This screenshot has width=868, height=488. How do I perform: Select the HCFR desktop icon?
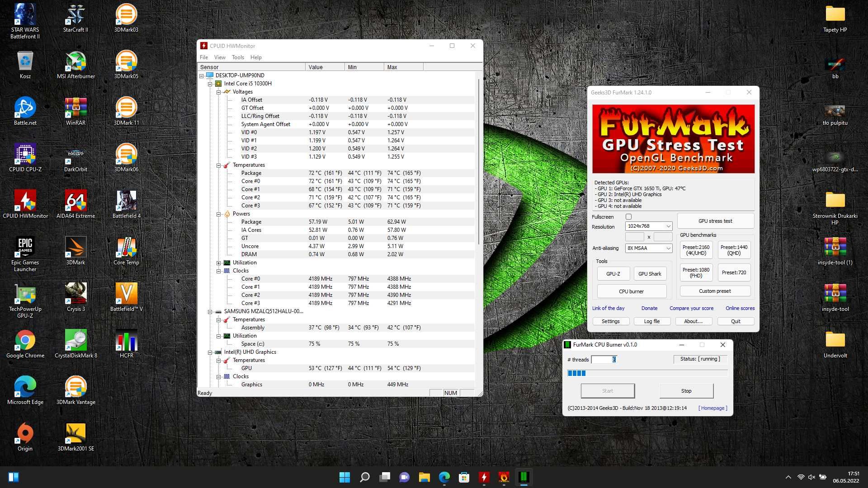click(126, 344)
